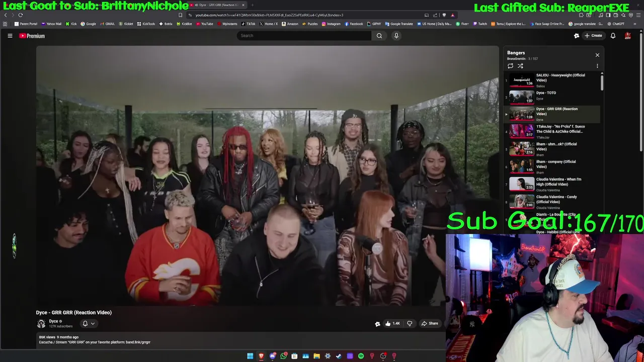Open a new browser tab
Viewport: 644px width, 362px height.
pos(253,5)
